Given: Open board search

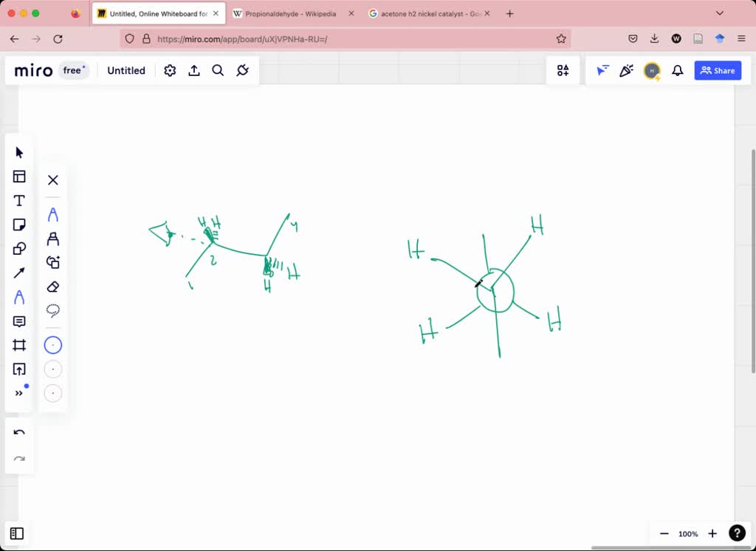Looking at the screenshot, I should (x=218, y=70).
